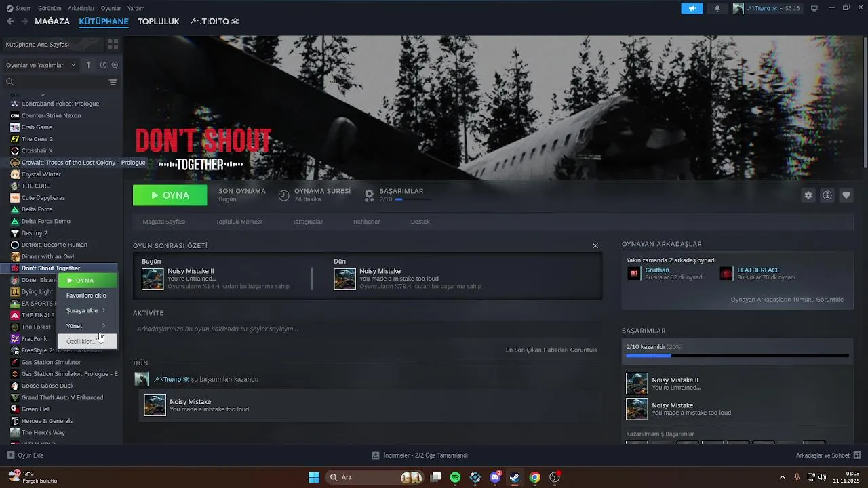Click the forward navigation arrow
Viewport: 868px width, 488px height.
24,22
